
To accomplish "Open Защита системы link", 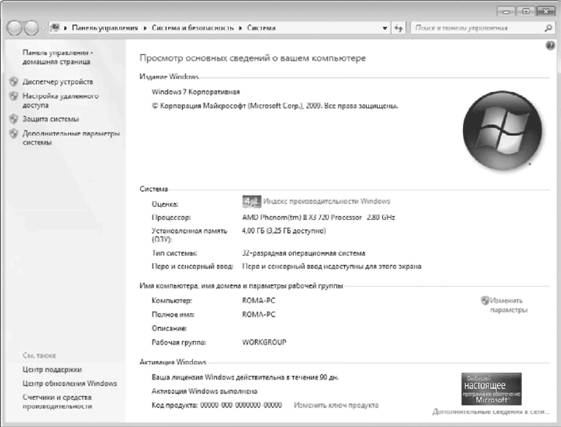I will tap(50, 119).
